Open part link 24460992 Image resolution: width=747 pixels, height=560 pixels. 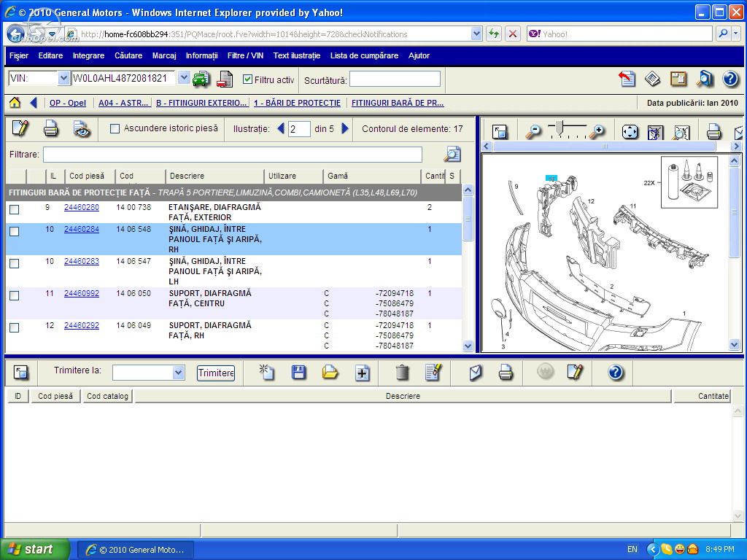[x=82, y=293]
